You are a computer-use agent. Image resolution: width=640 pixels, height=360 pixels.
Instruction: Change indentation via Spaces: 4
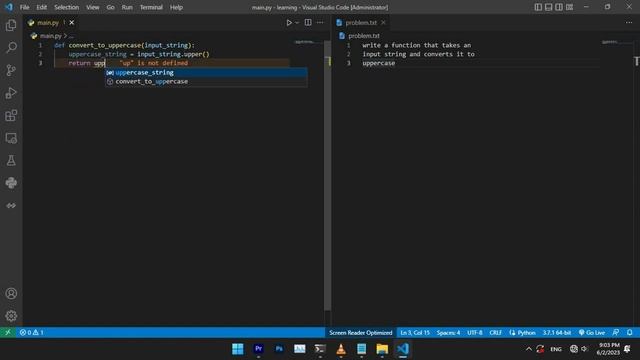448,333
